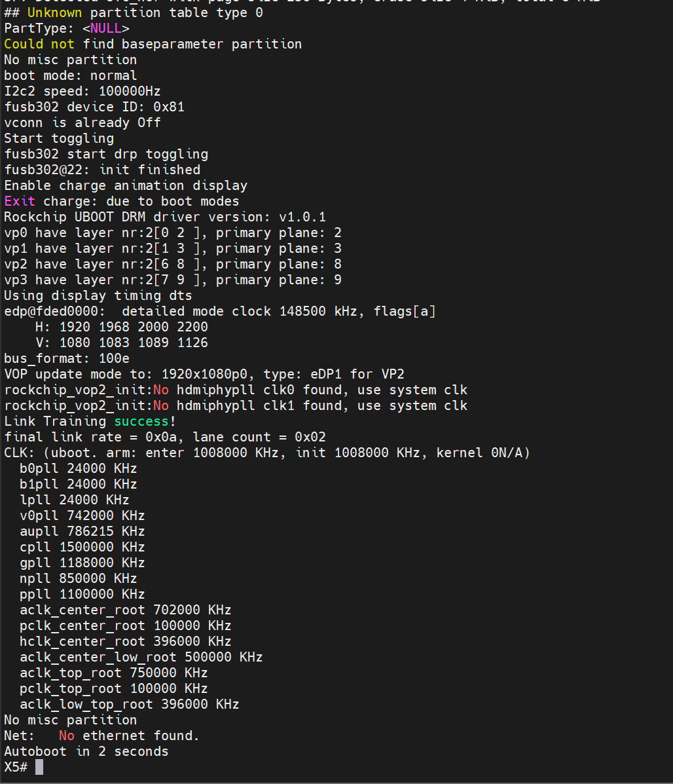Screen dimensions: 673x784
Task: Click the 'boot mode: normal' line
Action: 71,75
